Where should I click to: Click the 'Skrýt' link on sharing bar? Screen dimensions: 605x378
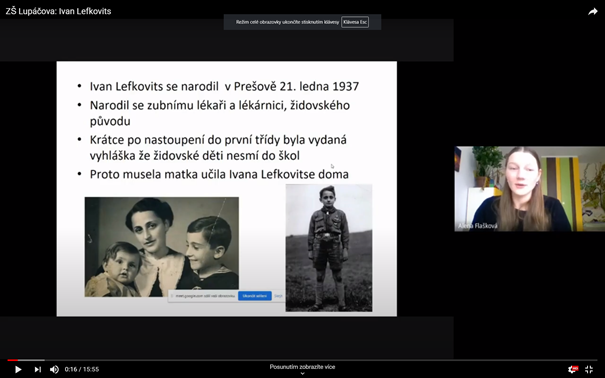(x=278, y=296)
